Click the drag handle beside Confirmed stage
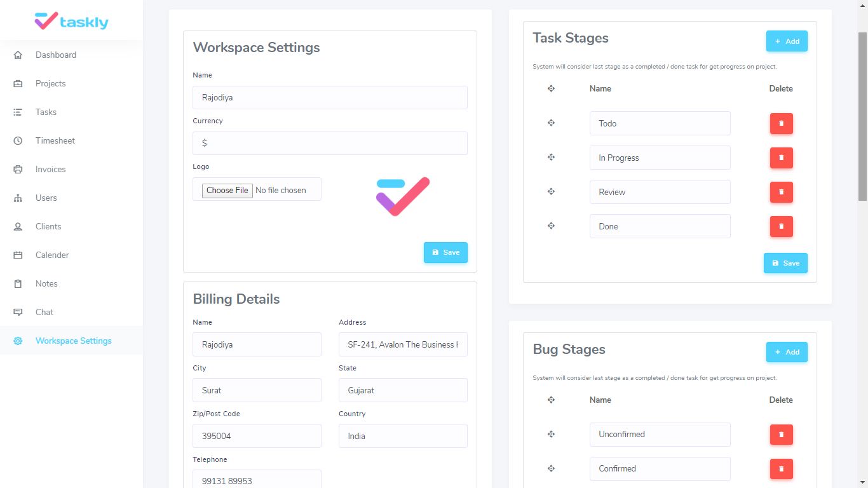 coord(551,469)
